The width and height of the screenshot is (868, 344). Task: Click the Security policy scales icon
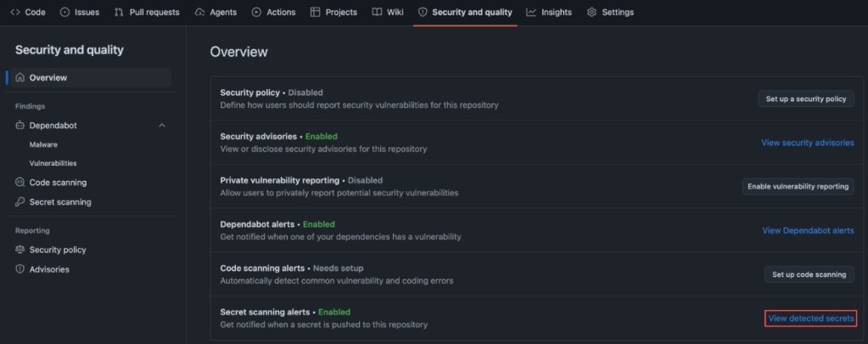20,250
